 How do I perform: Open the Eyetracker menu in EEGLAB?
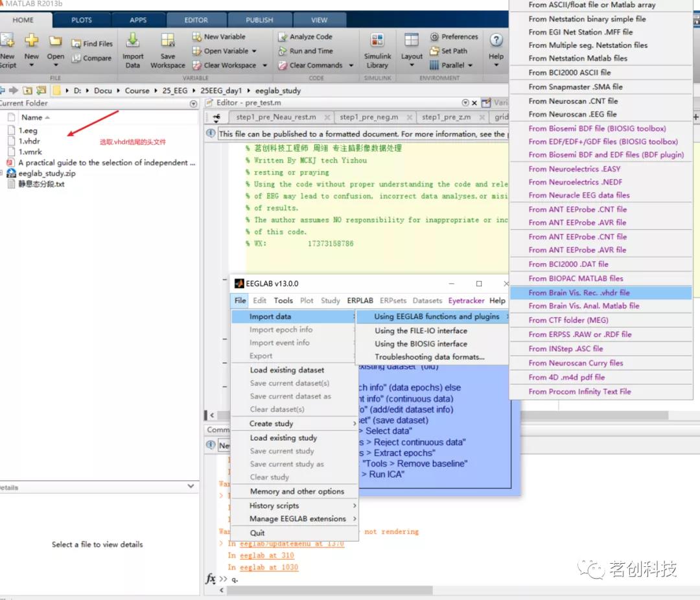point(466,301)
